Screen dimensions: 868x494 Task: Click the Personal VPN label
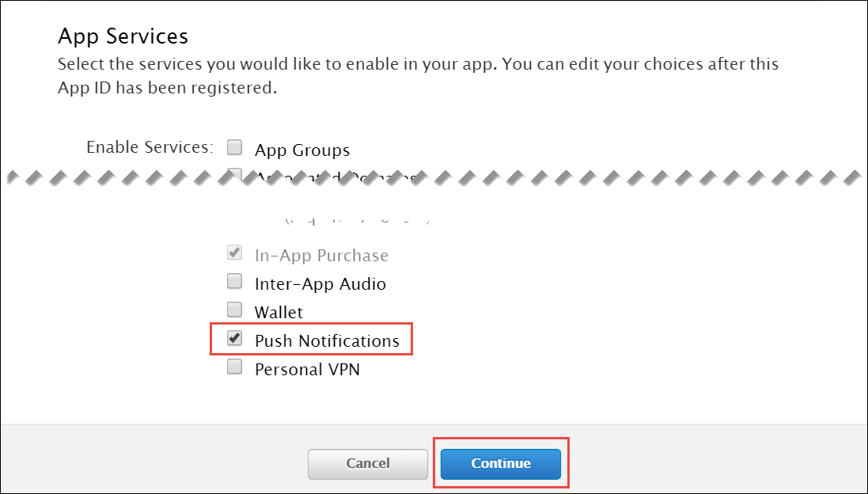click(x=308, y=368)
